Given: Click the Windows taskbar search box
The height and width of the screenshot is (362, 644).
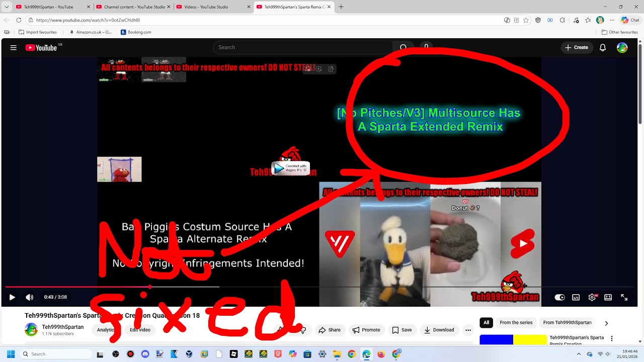Looking at the screenshot, I should (x=55, y=354).
